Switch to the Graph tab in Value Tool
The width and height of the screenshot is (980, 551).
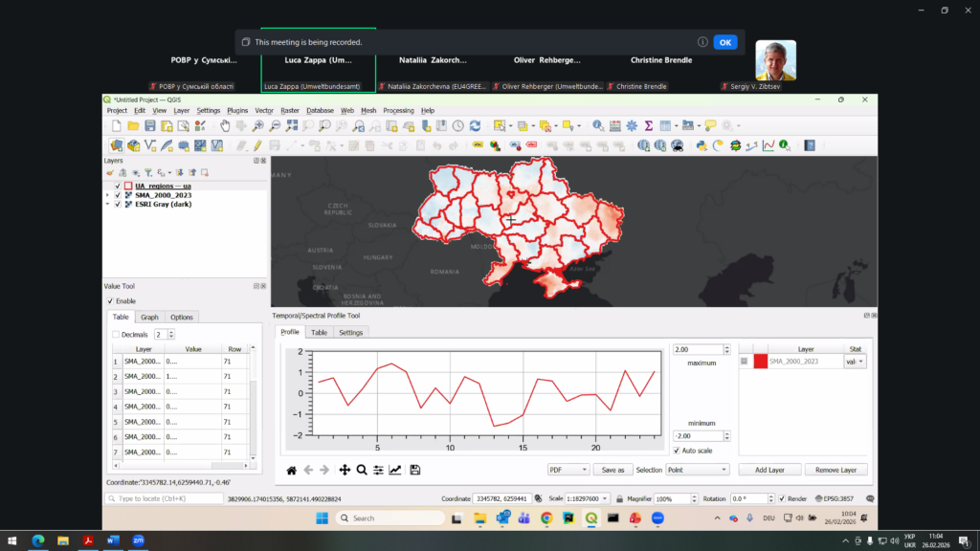(149, 317)
